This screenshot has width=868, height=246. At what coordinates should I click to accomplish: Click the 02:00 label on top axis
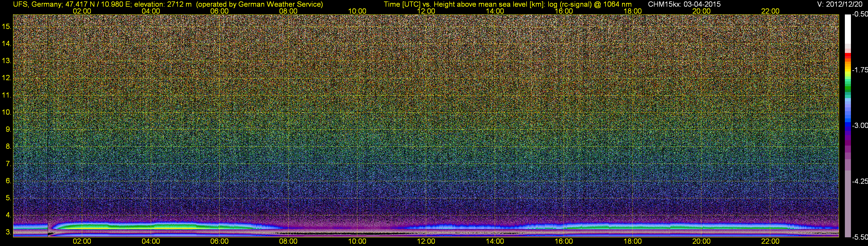pyautogui.click(x=82, y=11)
